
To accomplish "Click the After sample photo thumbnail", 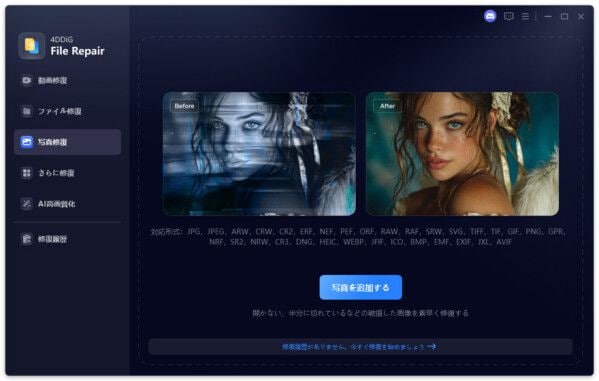I will (x=463, y=154).
